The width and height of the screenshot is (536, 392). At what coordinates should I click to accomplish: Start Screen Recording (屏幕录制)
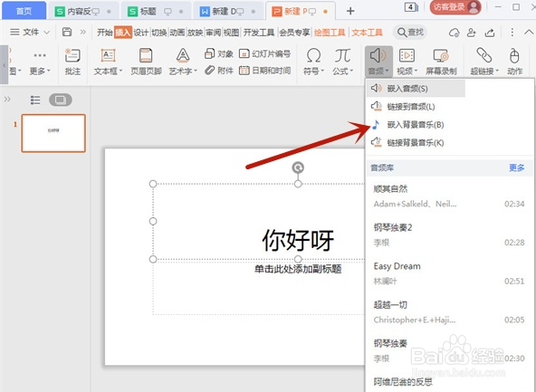(x=441, y=62)
